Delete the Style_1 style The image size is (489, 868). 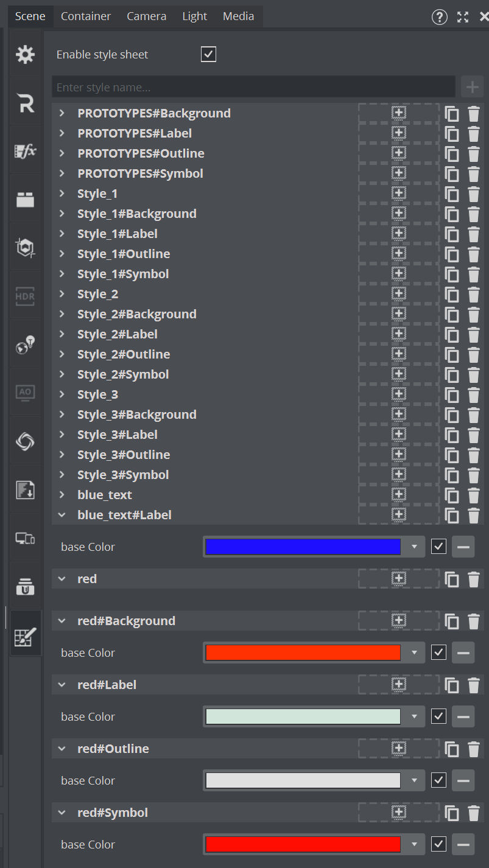pos(474,194)
